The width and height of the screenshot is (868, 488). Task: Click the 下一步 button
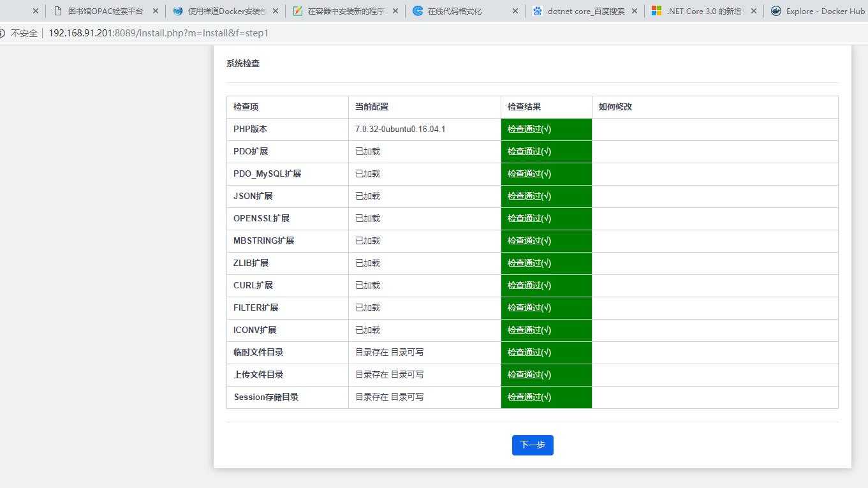(533, 445)
